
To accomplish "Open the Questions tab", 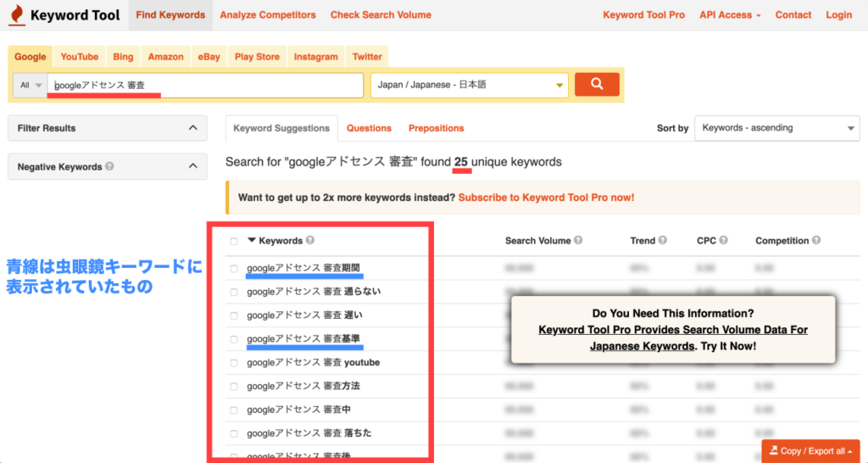I will (369, 128).
